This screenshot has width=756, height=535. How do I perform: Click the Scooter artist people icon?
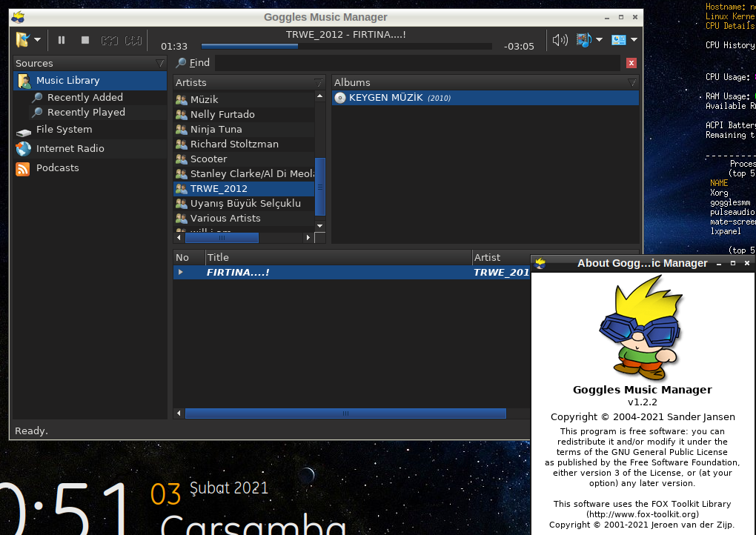(x=182, y=159)
